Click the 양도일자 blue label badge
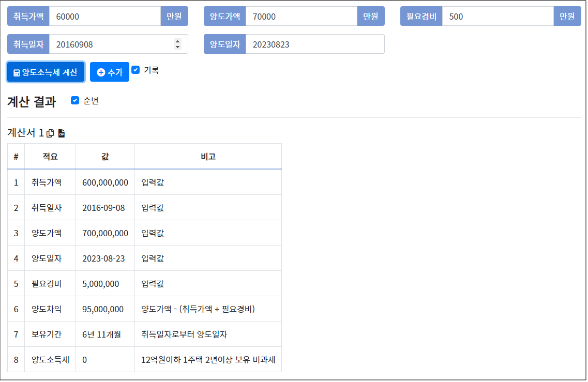588x382 pixels. pos(224,44)
